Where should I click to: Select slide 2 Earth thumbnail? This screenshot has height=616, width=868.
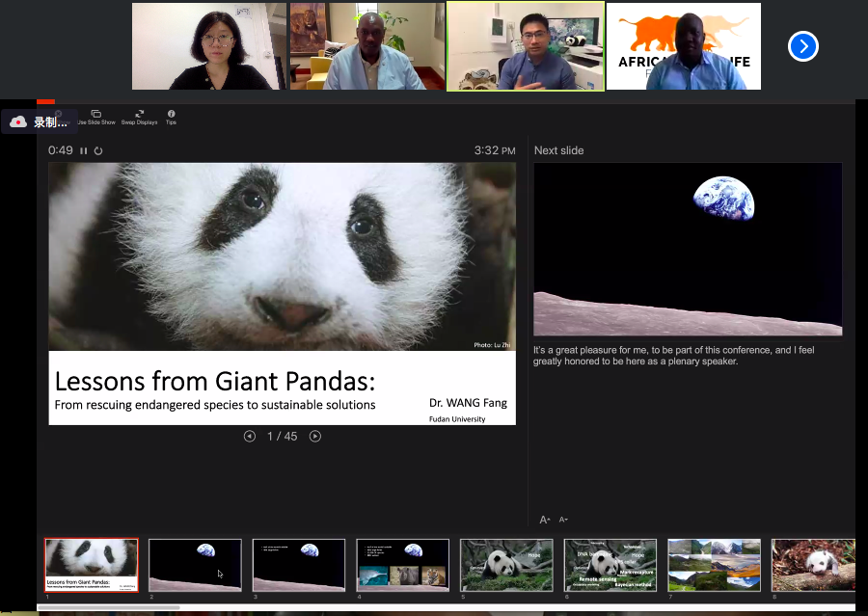pyautogui.click(x=196, y=565)
